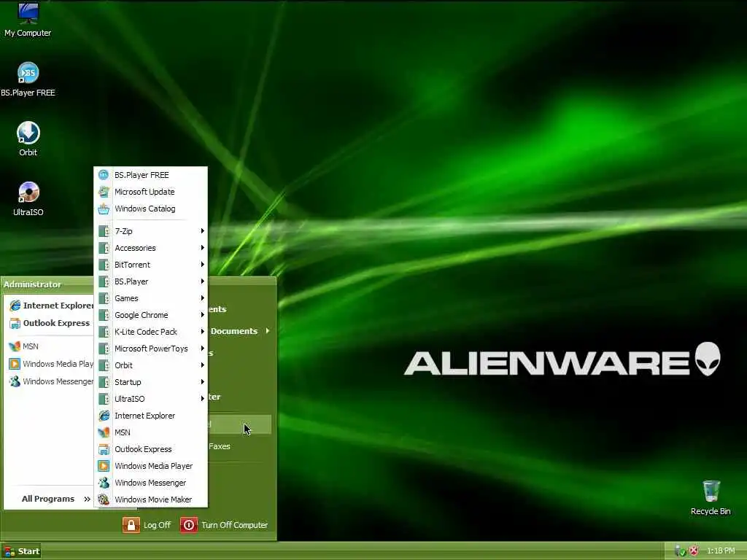747x560 pixels.
Task: Expand the Accessories submenu arrow
Action: 203,248
